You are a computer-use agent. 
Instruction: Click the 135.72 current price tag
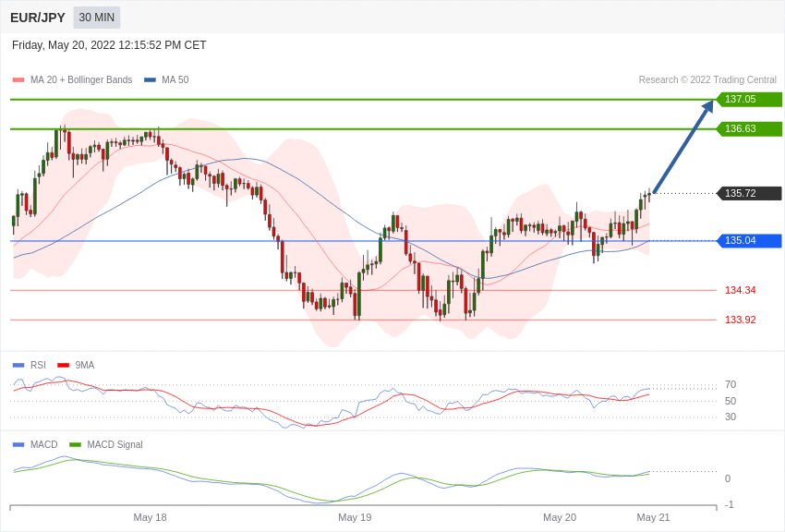click(750, 193)
